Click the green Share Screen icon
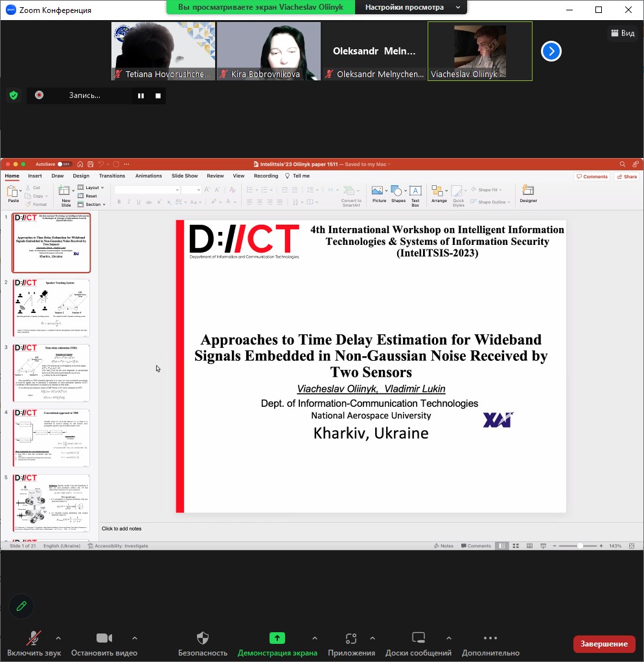This screenshot has height=662, width=644. tap(277, 639)
